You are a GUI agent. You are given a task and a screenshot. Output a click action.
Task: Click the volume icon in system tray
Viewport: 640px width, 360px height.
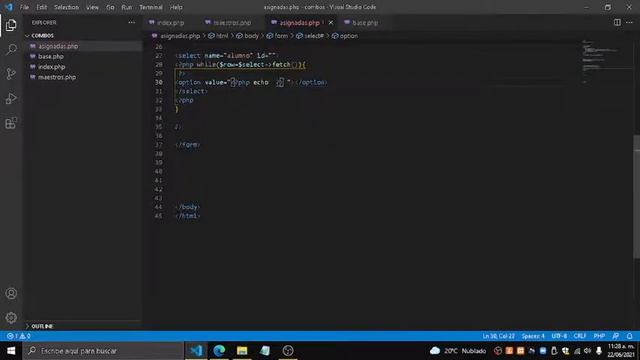[587, 351]
